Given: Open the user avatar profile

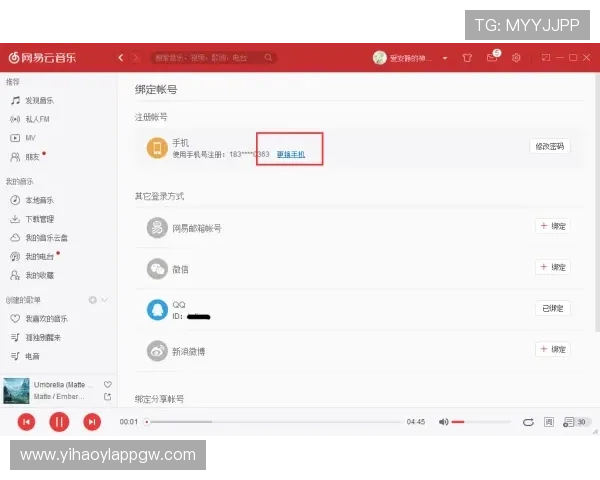Looking at the screenshot, I should pos(380,58).
